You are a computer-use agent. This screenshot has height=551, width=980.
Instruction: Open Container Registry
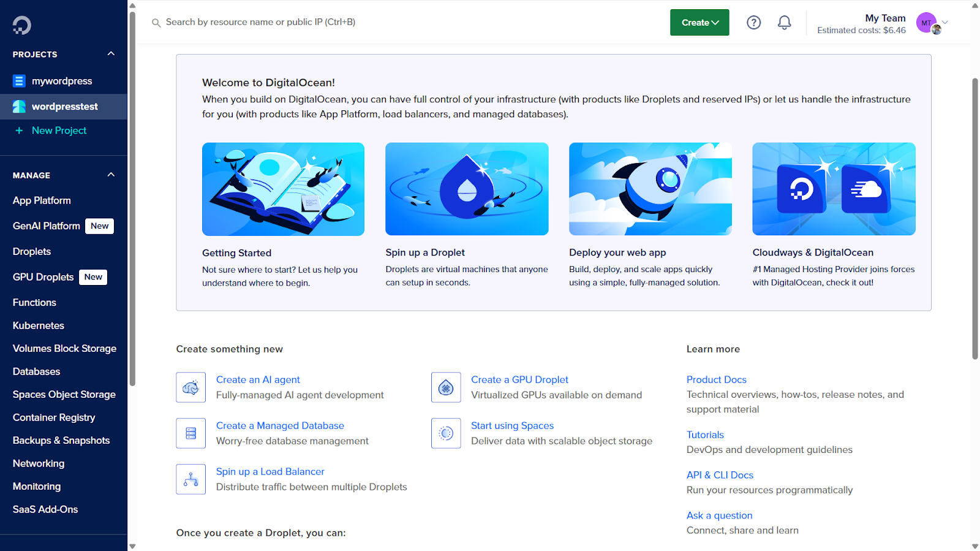(x=54, y=417)
